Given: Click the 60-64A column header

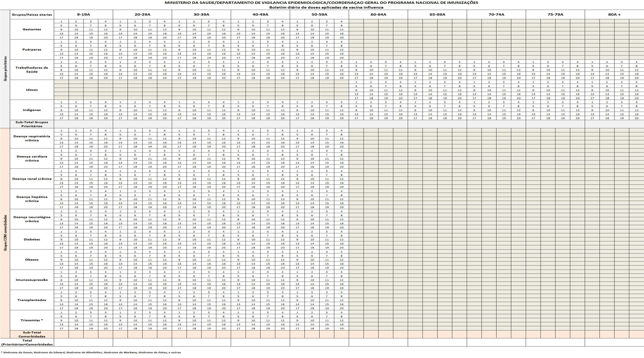Looking at the screenshot, I should pyautogui.click(x=378, y=14).
